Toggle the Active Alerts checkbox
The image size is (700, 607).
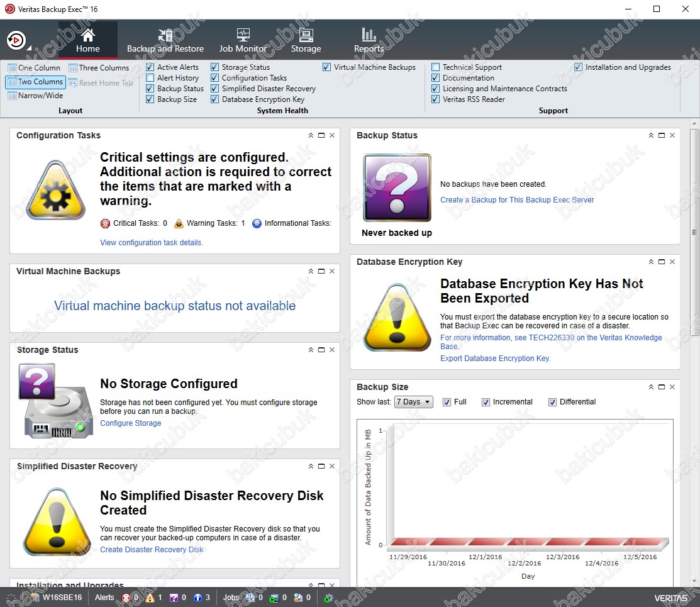[x=150, y=67]
